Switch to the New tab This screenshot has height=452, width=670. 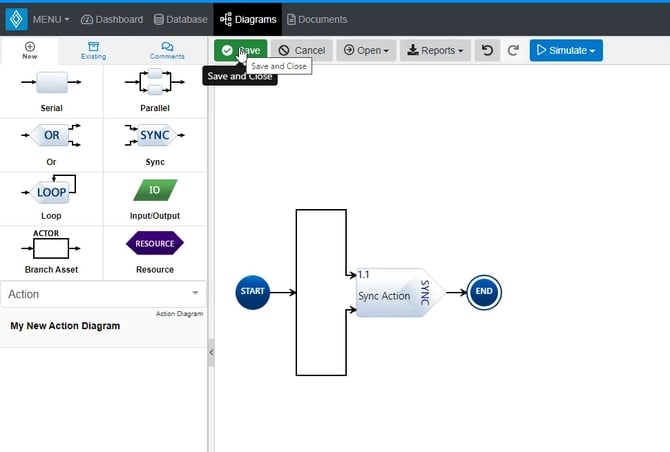(x=29, y=50)
